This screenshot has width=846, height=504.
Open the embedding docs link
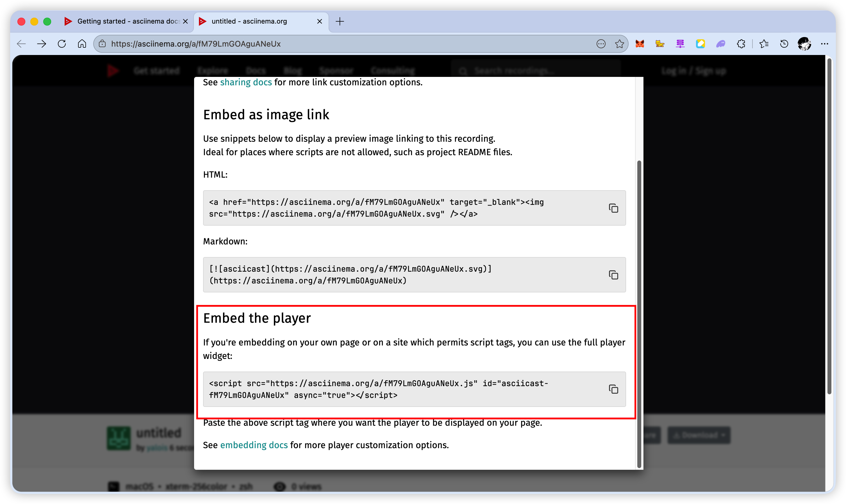pos(254,445)
